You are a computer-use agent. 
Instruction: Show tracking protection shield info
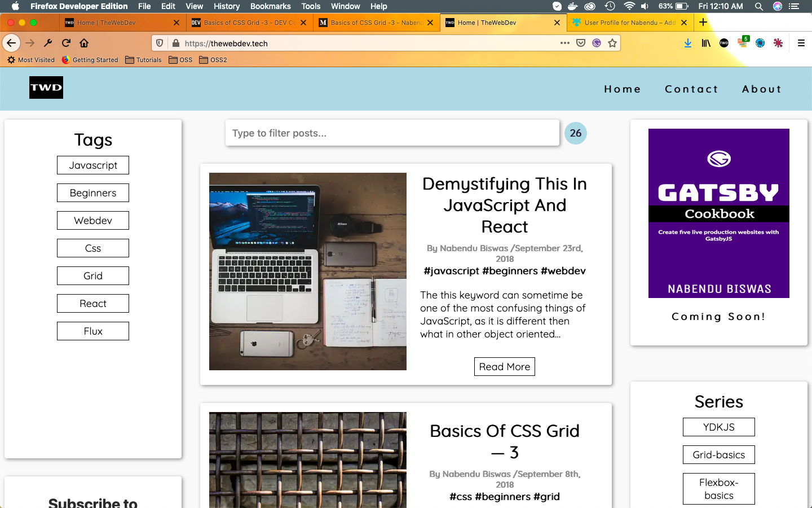tap(160, 43)
